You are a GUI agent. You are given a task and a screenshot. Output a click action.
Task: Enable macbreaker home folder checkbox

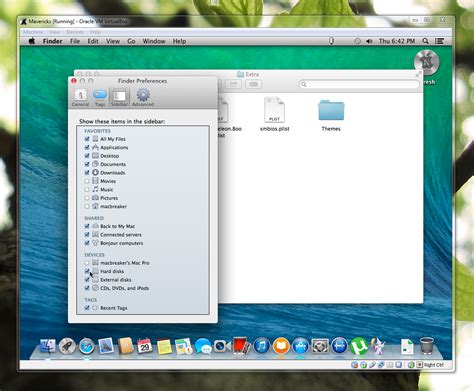pos(87,206)
